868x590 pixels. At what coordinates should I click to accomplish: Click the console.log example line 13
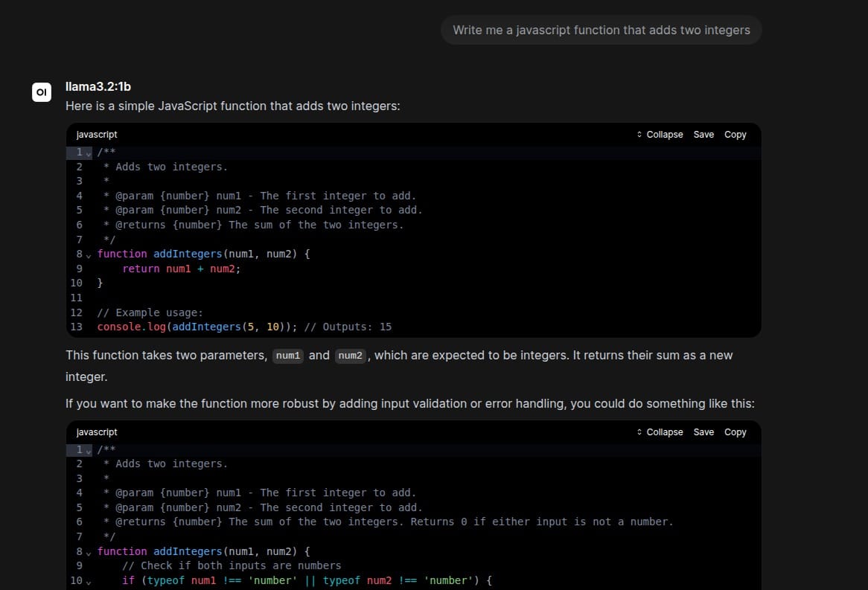pyautogui.click(x=244, y=327)
